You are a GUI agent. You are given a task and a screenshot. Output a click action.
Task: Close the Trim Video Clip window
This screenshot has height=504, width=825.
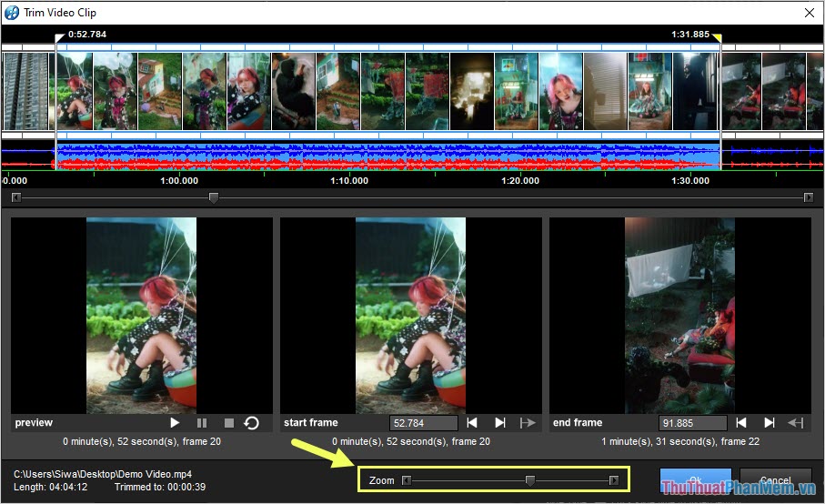[810, 13]
